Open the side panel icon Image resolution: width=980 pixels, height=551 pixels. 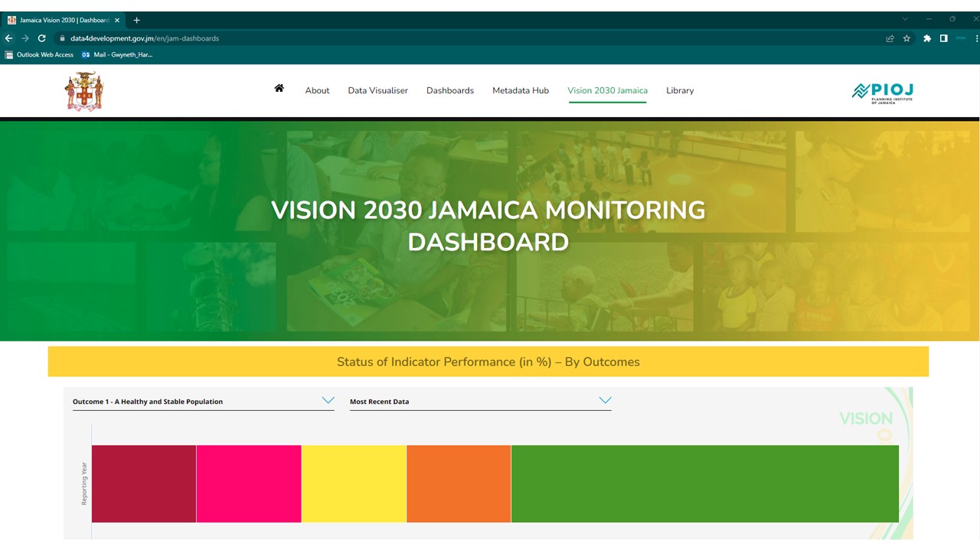pyautogui.click(x=943, y=38)
